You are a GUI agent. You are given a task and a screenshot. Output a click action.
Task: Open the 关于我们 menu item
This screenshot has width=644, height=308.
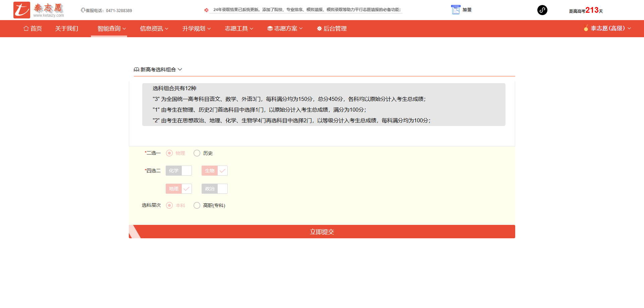click(66, 29)
